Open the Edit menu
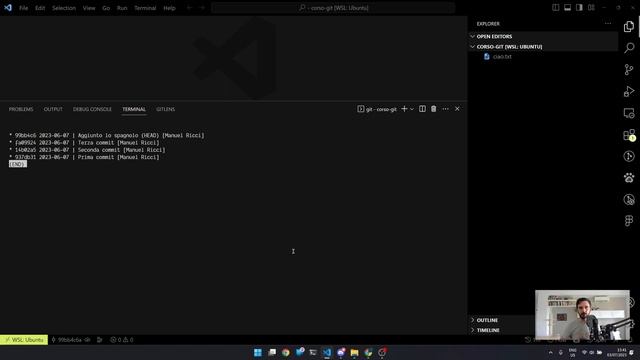This screenshot has height=360, width=640. [40, 8]
